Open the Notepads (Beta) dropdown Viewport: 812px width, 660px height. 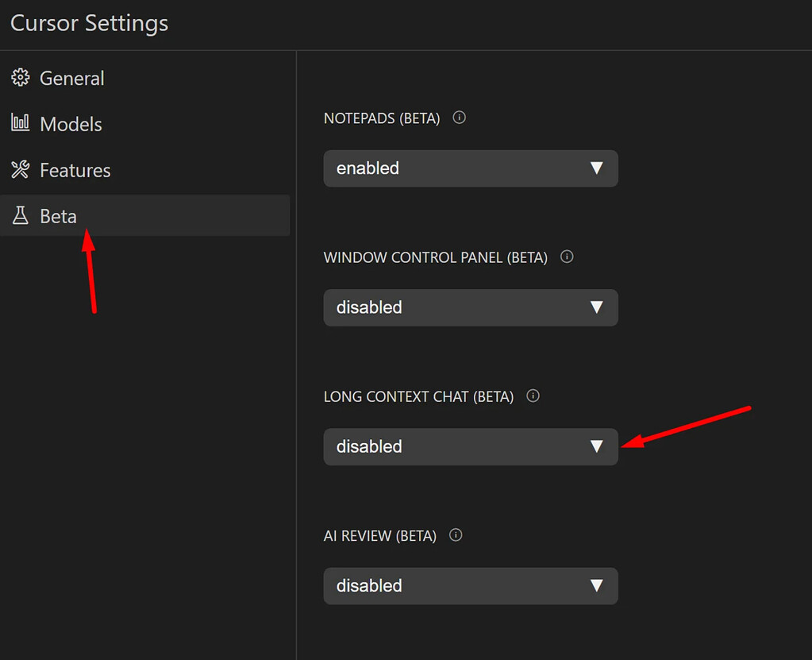(x=470, y=168)
